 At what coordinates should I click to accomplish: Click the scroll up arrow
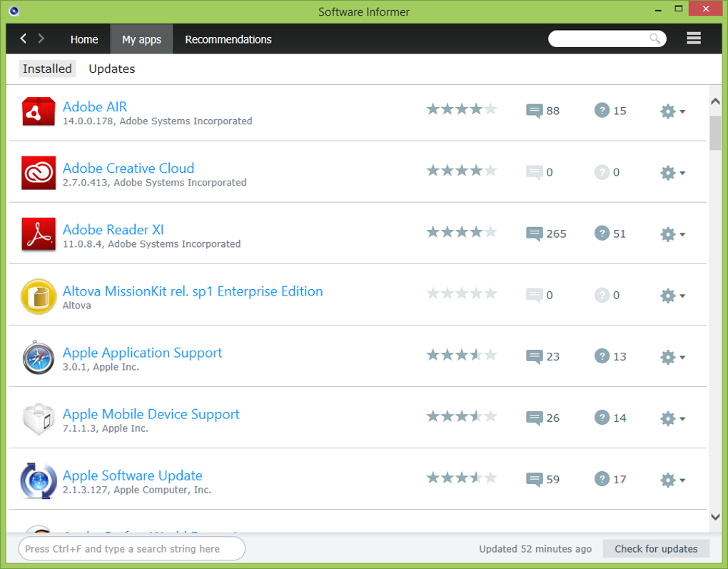pyautogui.click(x=715, y=101)
